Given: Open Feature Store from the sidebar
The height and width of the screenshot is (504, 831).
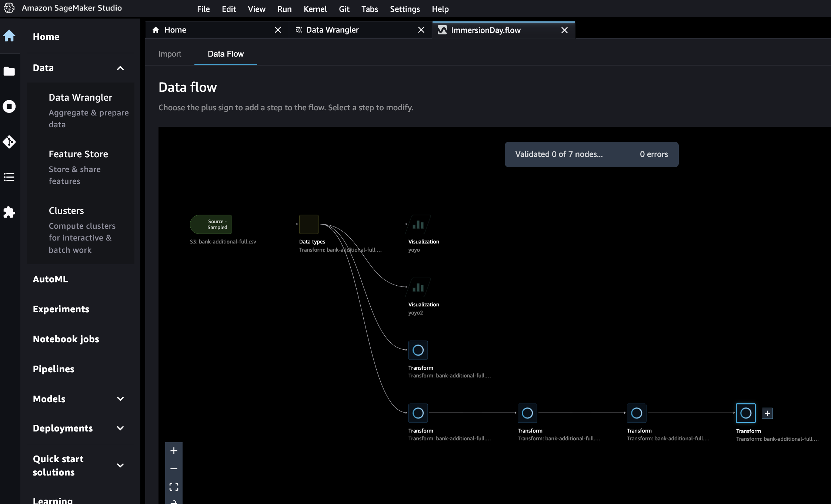Looking at the screenshot, I should pyautogui.click(x=79, y=154).
